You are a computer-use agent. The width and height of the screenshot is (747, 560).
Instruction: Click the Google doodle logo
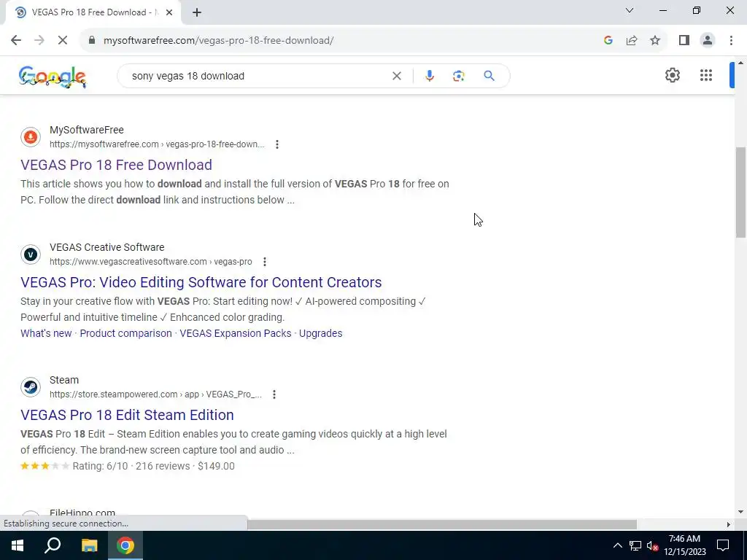53,76
